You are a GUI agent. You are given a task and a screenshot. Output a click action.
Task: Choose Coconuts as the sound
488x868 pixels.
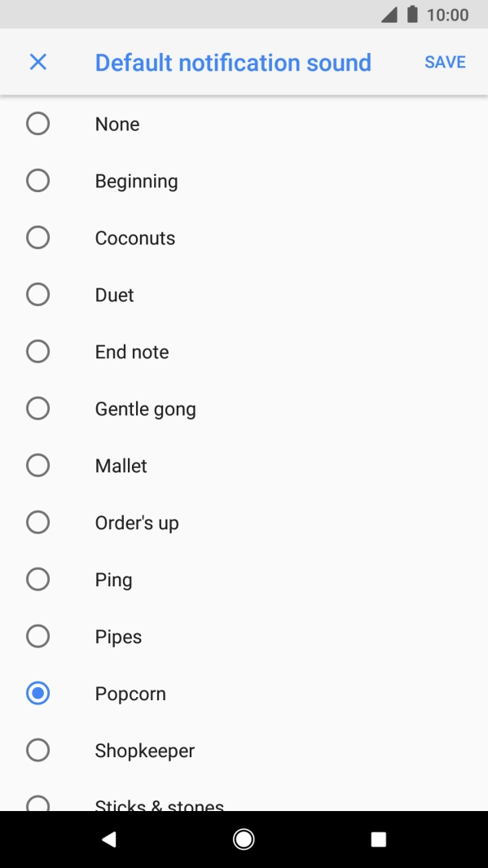[37, 238]
